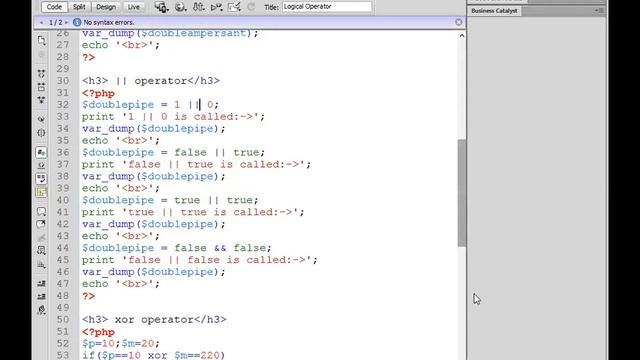The width and height of the screenshot is (640, 360).
Task: Click the code scrollbar up arrow
Action: tap(462, 36)
